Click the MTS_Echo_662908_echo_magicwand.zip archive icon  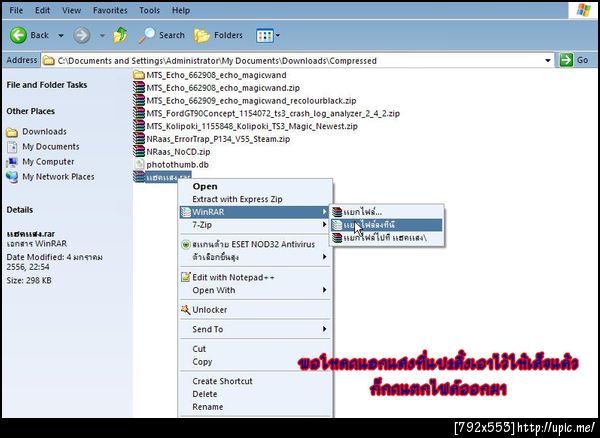point(139,88)
